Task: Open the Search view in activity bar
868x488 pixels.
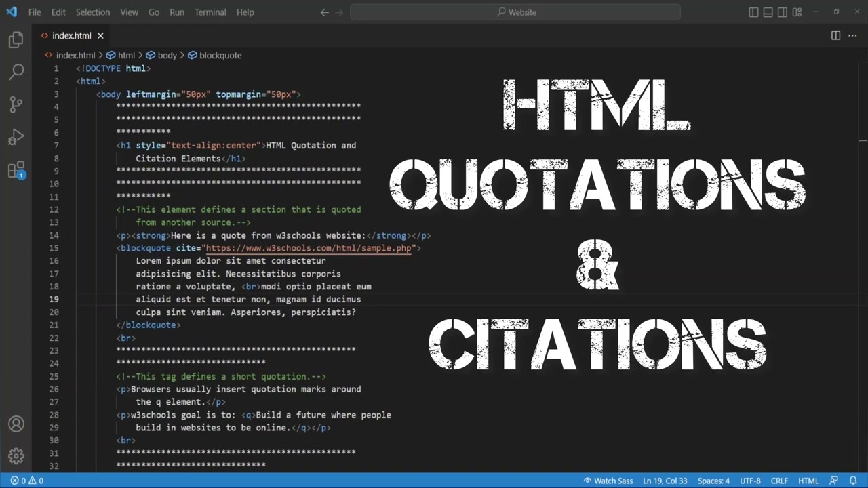Action: pos(16,71)
